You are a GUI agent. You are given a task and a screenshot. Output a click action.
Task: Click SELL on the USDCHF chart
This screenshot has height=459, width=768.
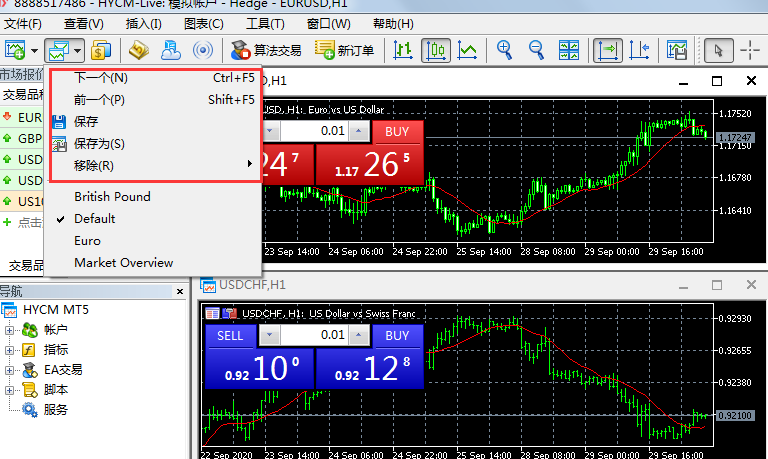pyautogui.click(x=229, y=336)
